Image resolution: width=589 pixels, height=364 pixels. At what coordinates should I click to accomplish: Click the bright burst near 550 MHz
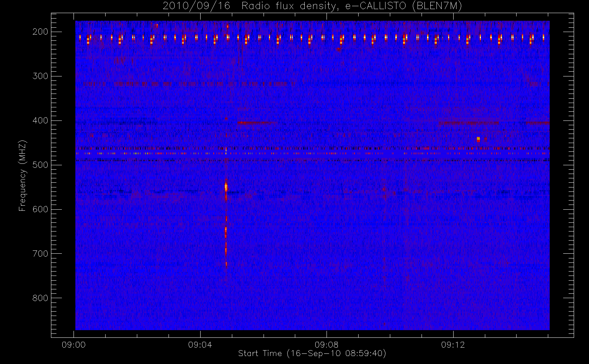point(226,187)
